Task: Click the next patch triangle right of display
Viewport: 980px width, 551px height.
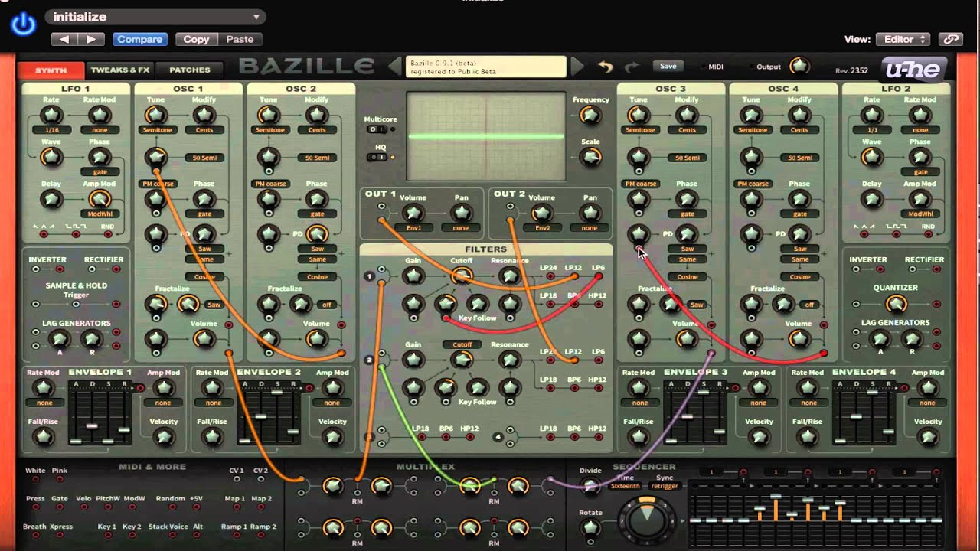Action: click(577, 67)
